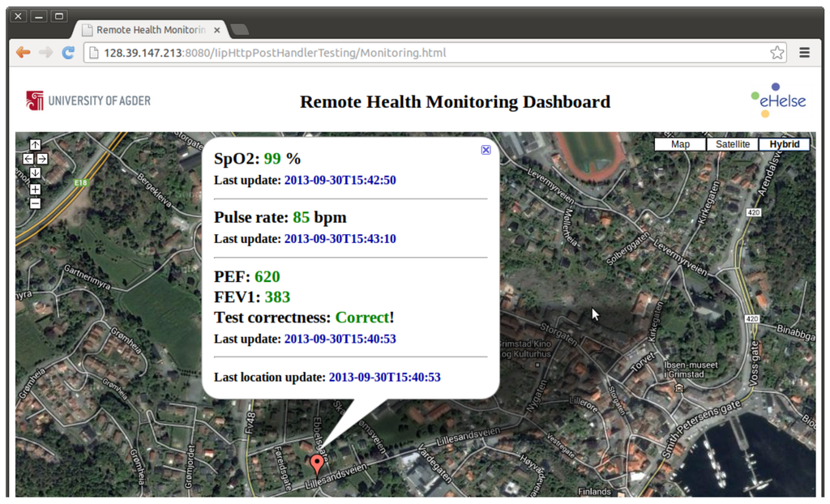The image size is (830, 504).
Task: Click the University of Agder logo
Action: (88, 100)
